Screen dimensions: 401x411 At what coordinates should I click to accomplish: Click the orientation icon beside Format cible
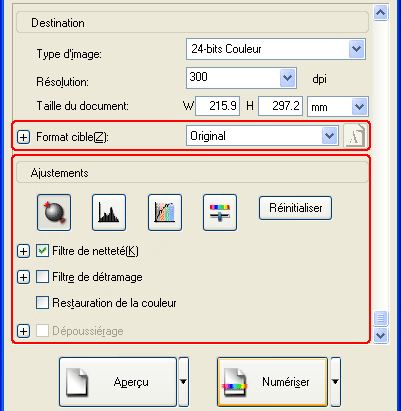[x=355, y=136]
